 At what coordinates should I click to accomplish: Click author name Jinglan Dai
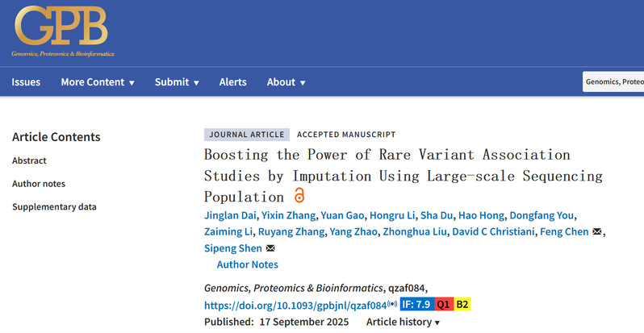[x=231, y=215]
